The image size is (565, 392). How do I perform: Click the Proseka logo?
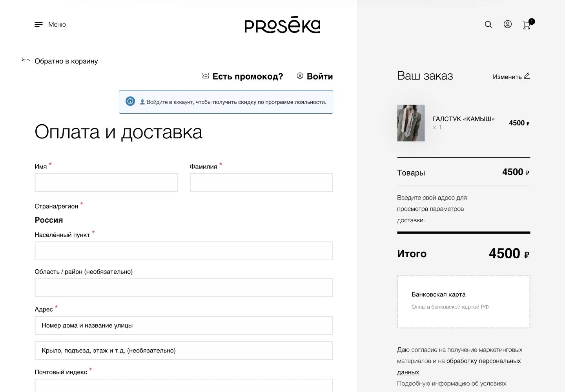click(x=282, y=25)
